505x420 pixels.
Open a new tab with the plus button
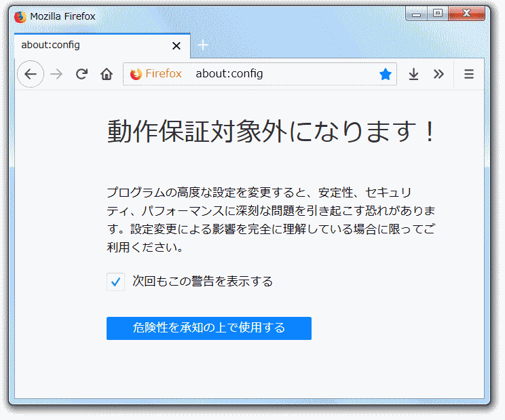click(203, 45)
